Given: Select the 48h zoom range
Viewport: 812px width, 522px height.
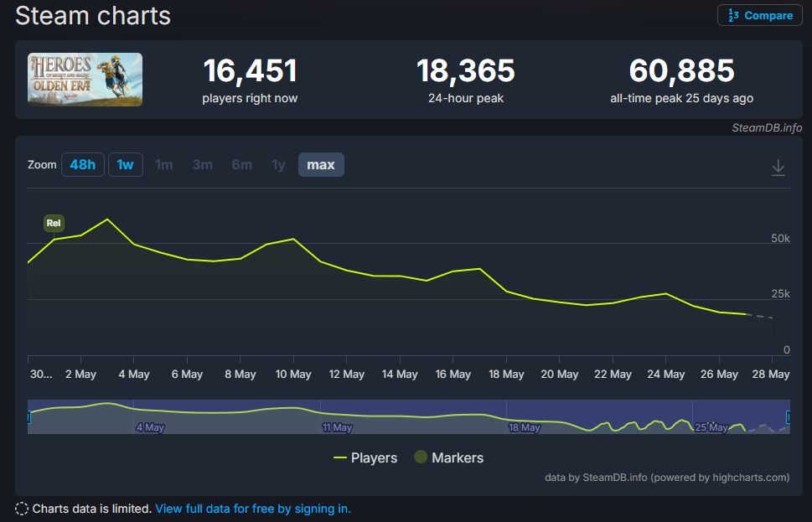Looking at the screenshot, I should [x=83, y=165].
